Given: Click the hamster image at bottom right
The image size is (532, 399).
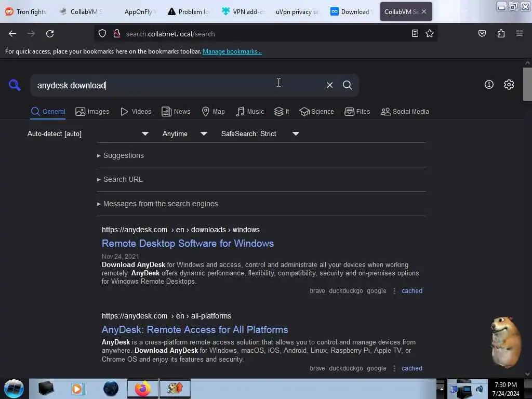Looking at the screenshot, I should (x=506, y=343).
